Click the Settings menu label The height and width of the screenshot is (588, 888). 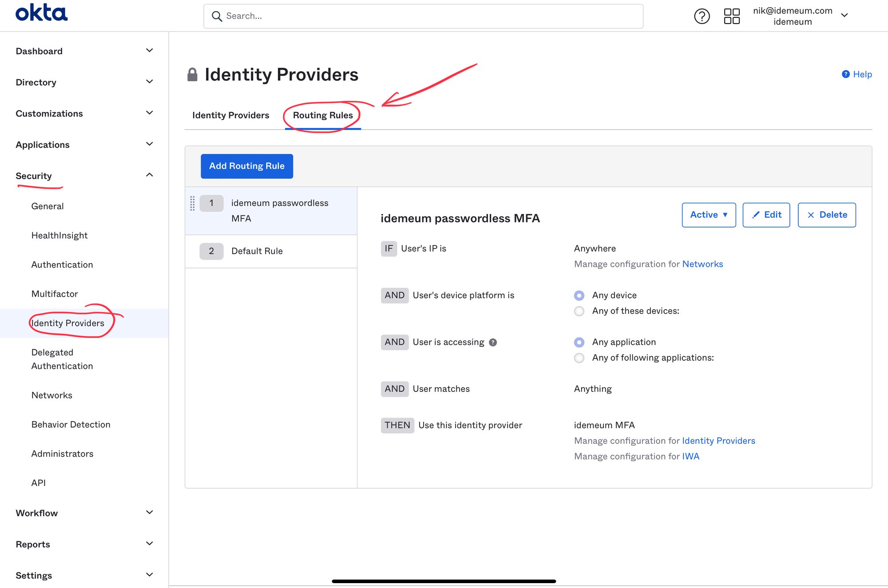pyautogui.click(x=34, y=576)
